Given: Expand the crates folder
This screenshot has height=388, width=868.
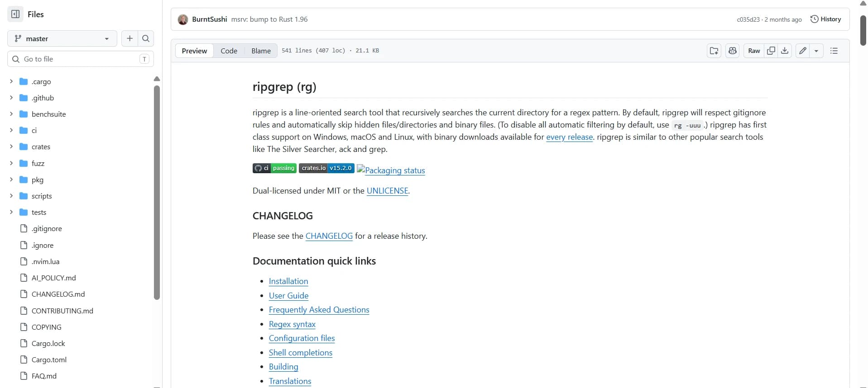Looking at the screenshot, I should pyautogui.click(x=11, y=147).
